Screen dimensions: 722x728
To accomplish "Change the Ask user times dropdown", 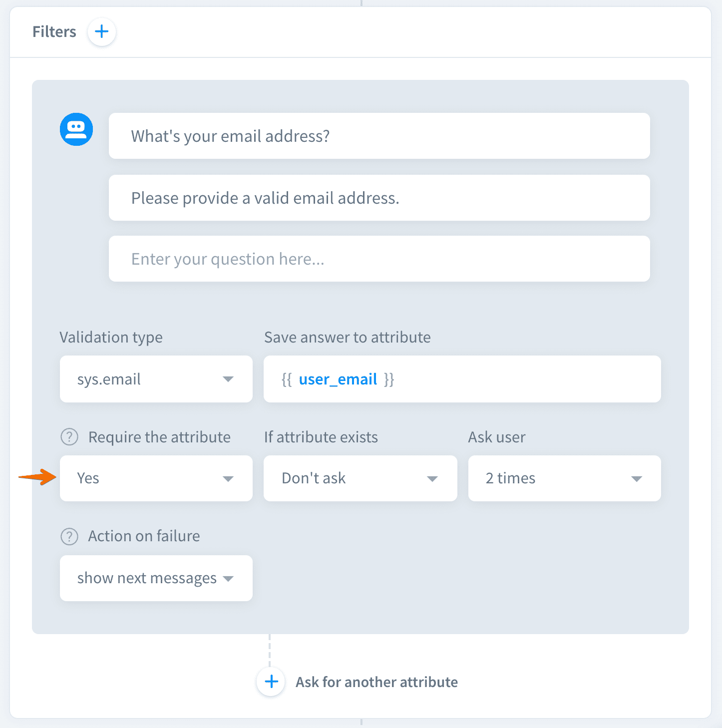I will coord(564,478).
